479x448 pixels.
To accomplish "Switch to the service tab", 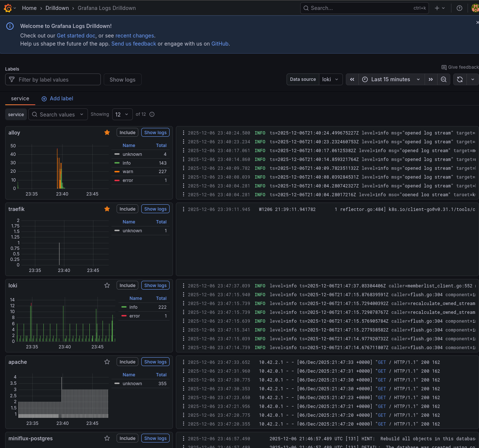I will [x=20, y=98].
